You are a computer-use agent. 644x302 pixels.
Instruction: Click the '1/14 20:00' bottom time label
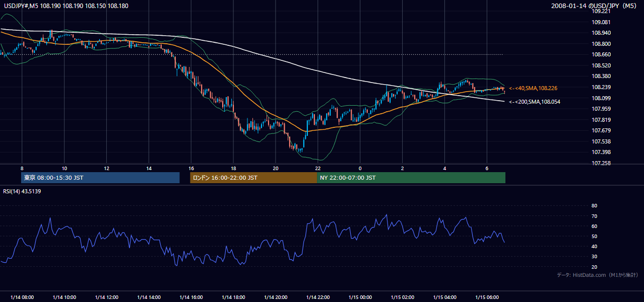(x=276, y=297)
